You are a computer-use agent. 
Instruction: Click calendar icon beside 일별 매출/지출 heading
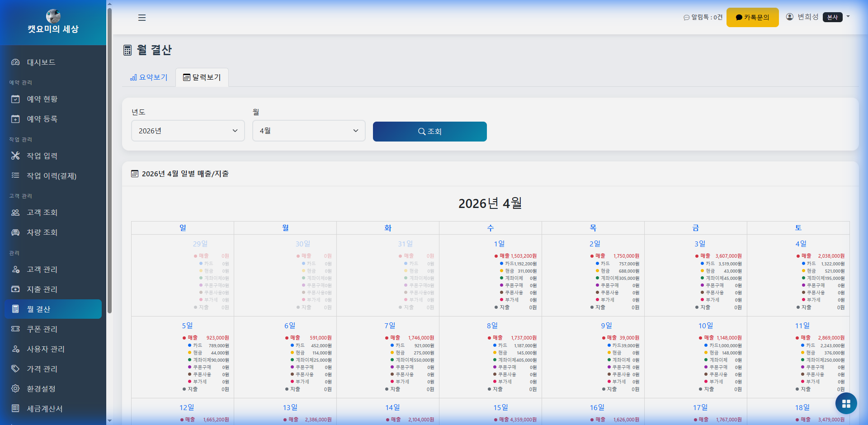tap(135, 174)
